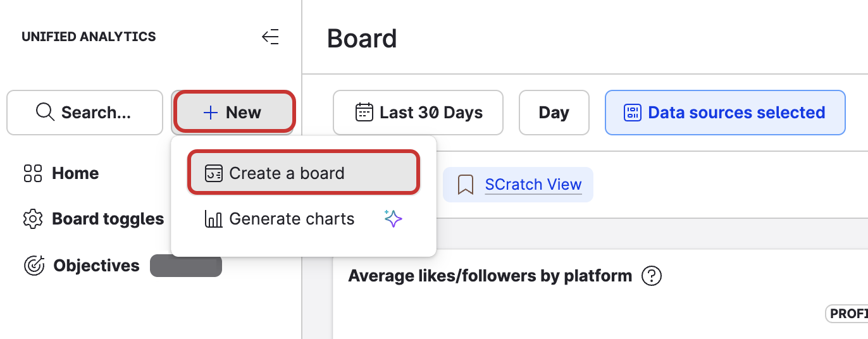Image resolution: width=868 pixels, height=339 pixels.
Task: Collapse the Unified Analytics sidebar
Action: click(x=270, y=37)
